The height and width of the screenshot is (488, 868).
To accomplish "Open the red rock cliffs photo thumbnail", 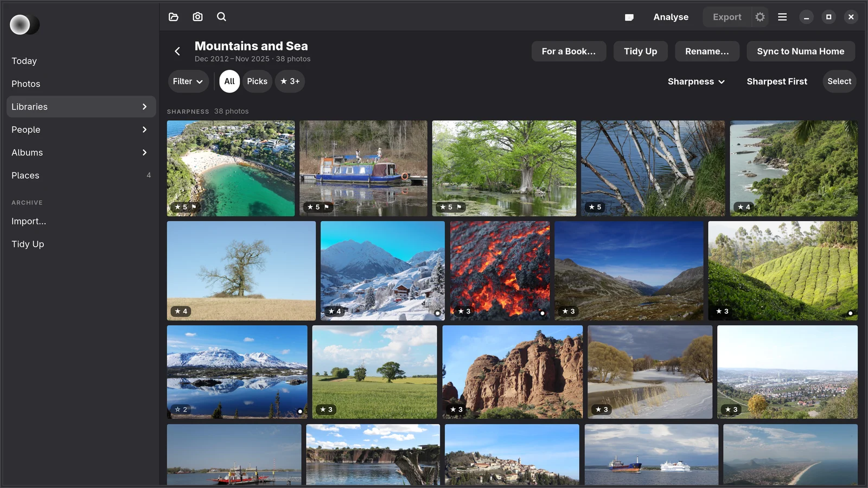I will point(513,372).
